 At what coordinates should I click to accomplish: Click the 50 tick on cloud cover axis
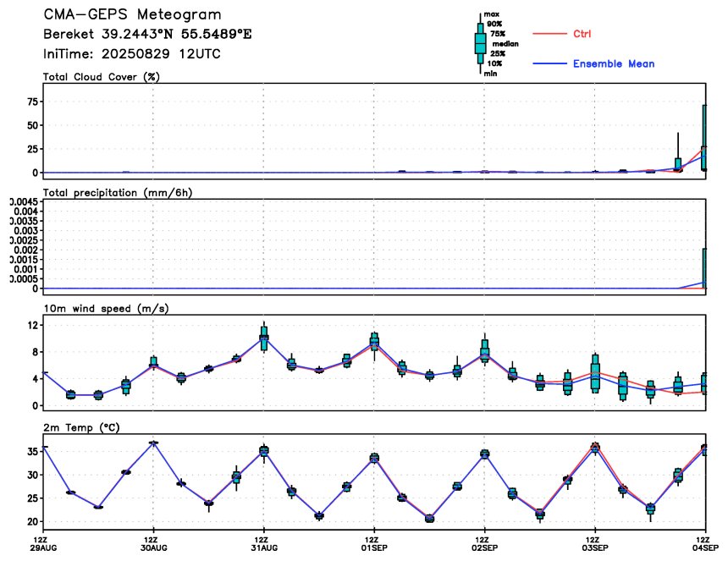coord(32,125)
